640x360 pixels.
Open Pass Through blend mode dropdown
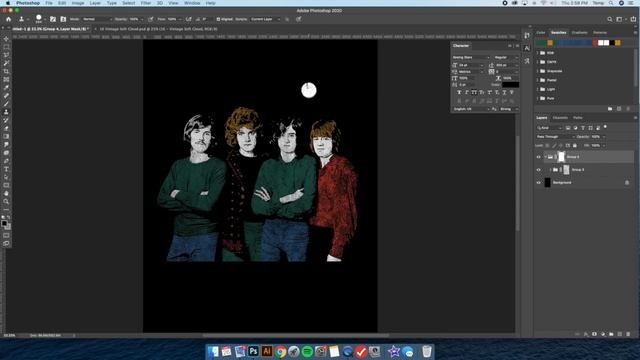(x=555, y=137)
